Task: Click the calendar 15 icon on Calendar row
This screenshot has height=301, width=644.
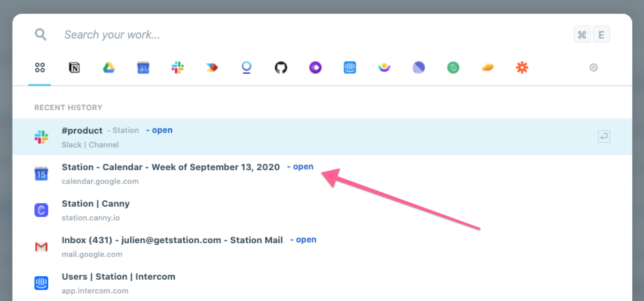Action: click(x=41, y=174)
